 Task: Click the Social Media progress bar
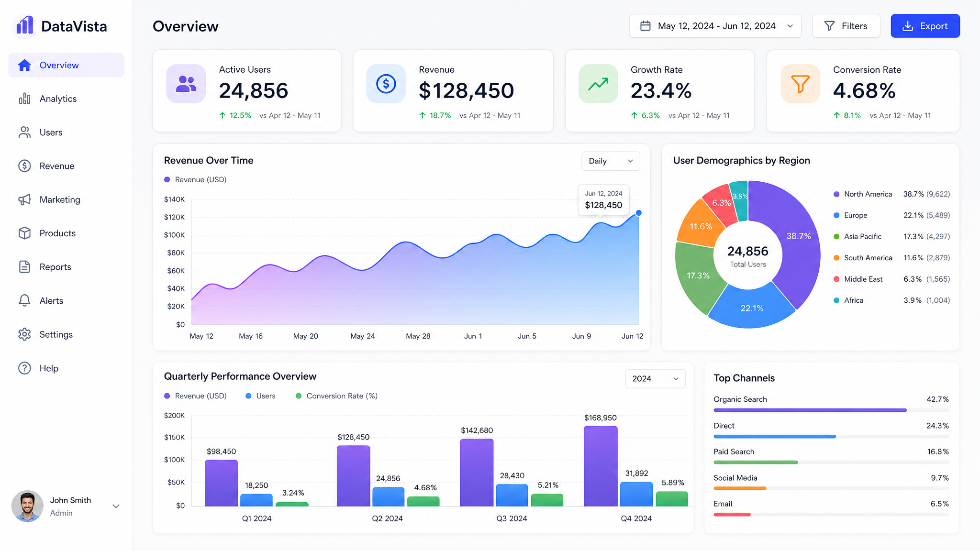(831, 488)
